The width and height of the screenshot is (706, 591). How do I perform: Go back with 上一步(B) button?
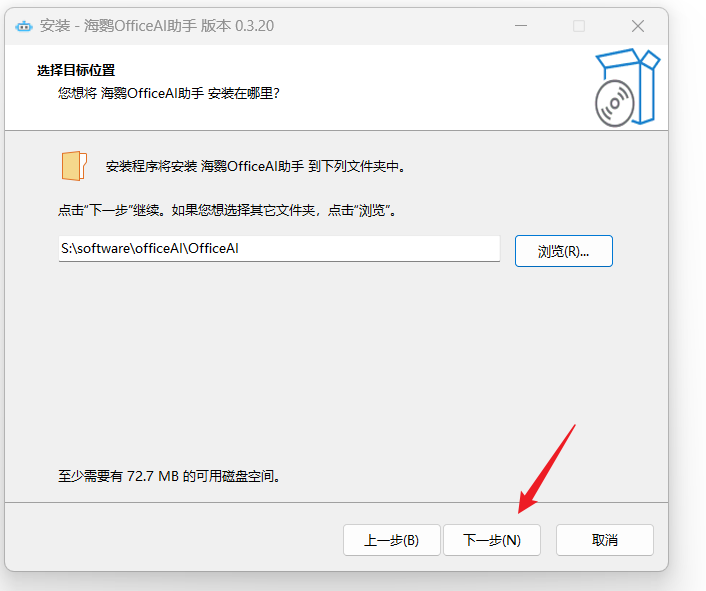(391, 540)
